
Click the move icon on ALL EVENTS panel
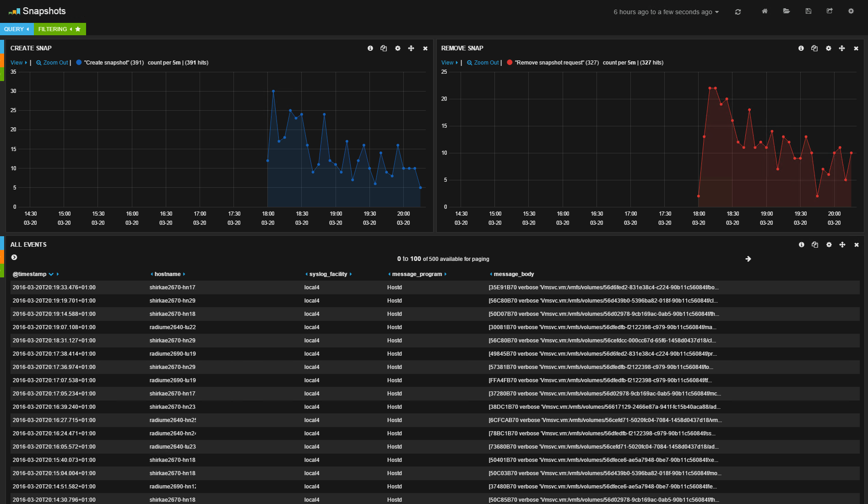pyautogui.click(x=842, y=245)
